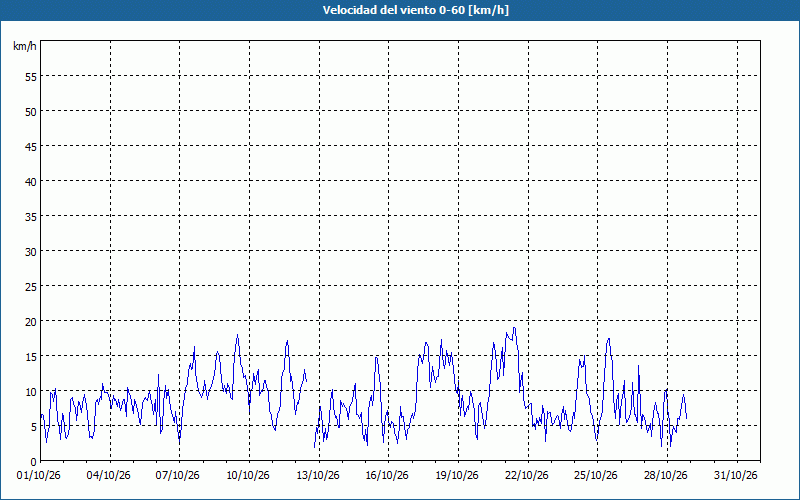800x500 pixels.
Task: Click the highest wind peak near 22/10/26
Action: [514, 328]
